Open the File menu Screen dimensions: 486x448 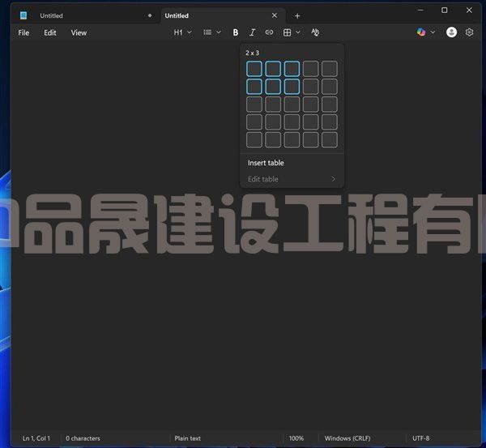tap(23, 32)
